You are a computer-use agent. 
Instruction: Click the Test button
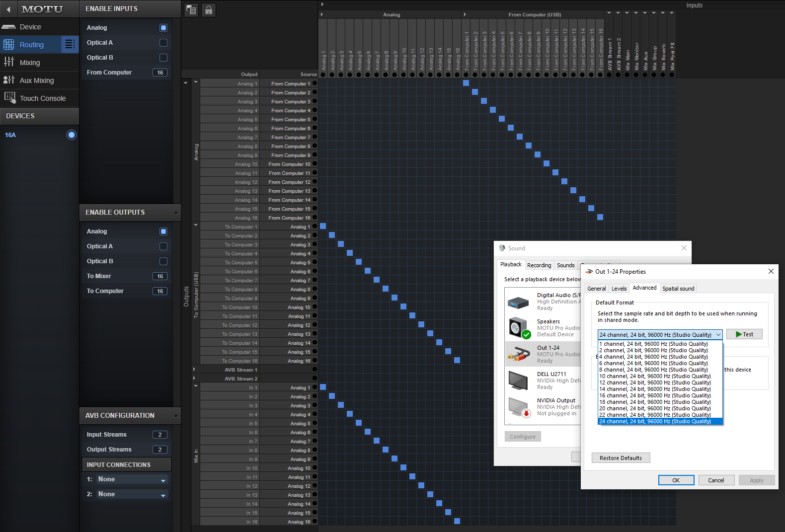(x=744, y=334)
